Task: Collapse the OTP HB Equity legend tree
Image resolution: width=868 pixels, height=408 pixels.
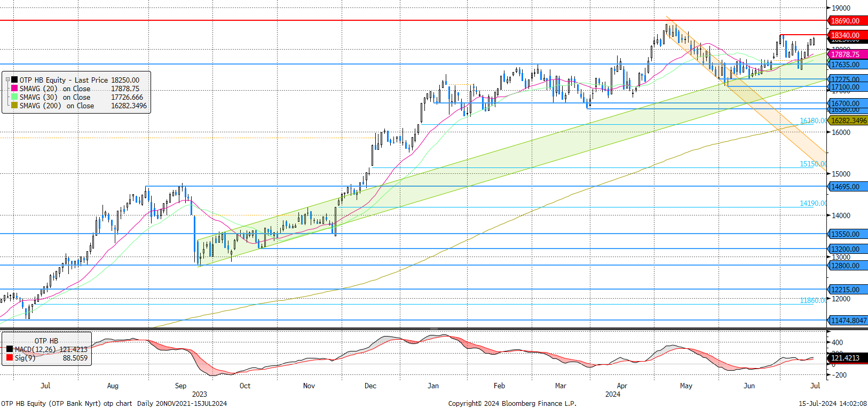Action: pos(7,80)
